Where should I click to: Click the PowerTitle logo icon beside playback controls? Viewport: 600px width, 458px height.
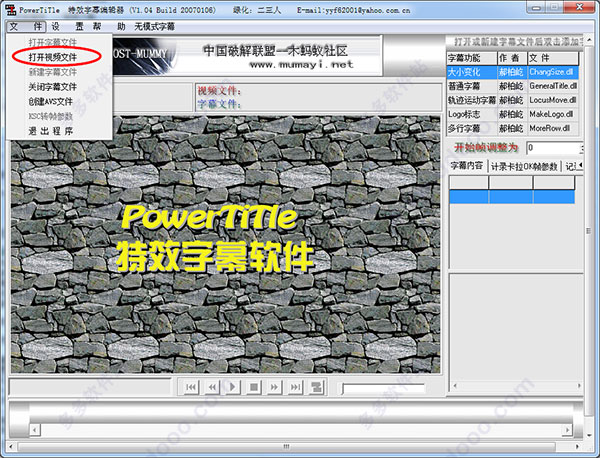316,387
